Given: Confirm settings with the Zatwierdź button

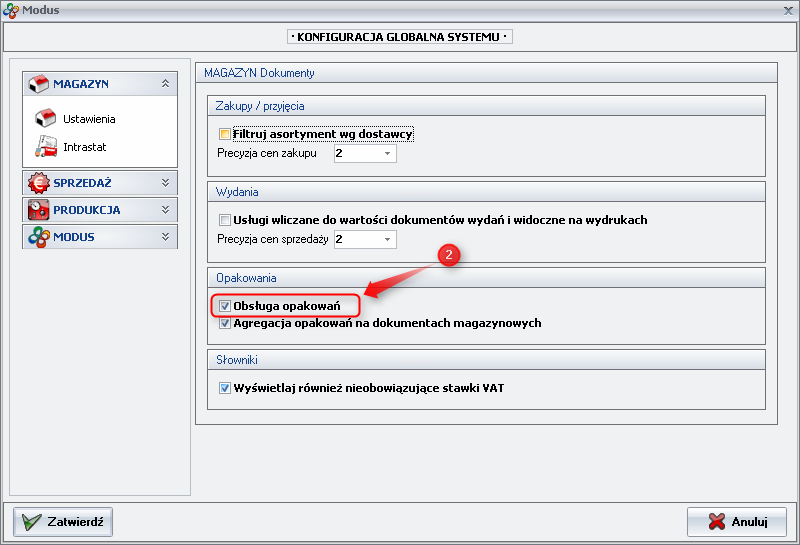Looking at the screenshot, I should tap(63, 522).
